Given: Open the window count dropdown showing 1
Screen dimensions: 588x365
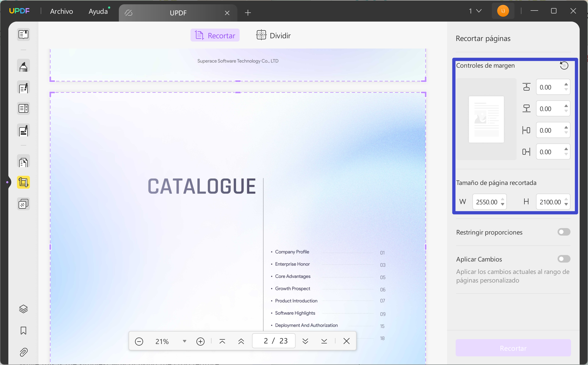Looking at the screenshot, I should (x=475, y=11).
